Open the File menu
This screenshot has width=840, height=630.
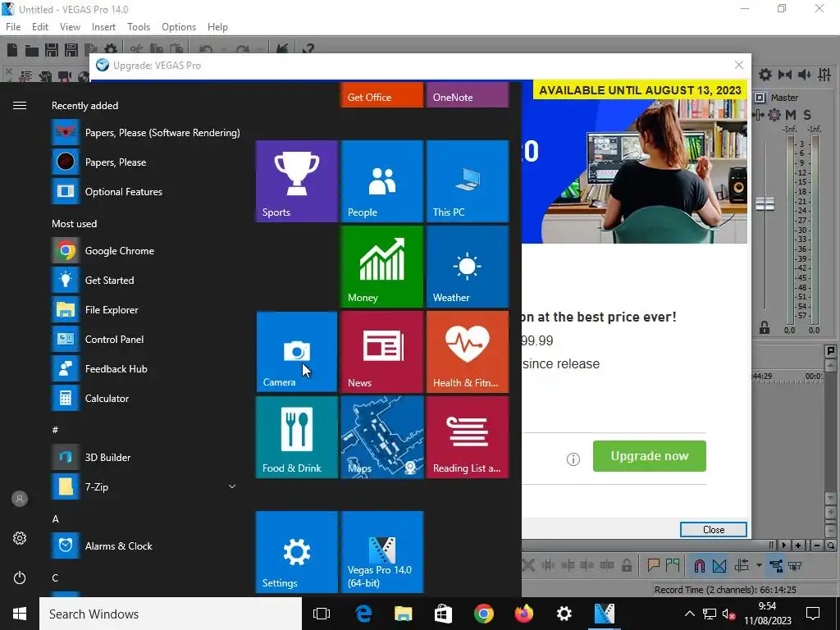[x=13, y=27]
